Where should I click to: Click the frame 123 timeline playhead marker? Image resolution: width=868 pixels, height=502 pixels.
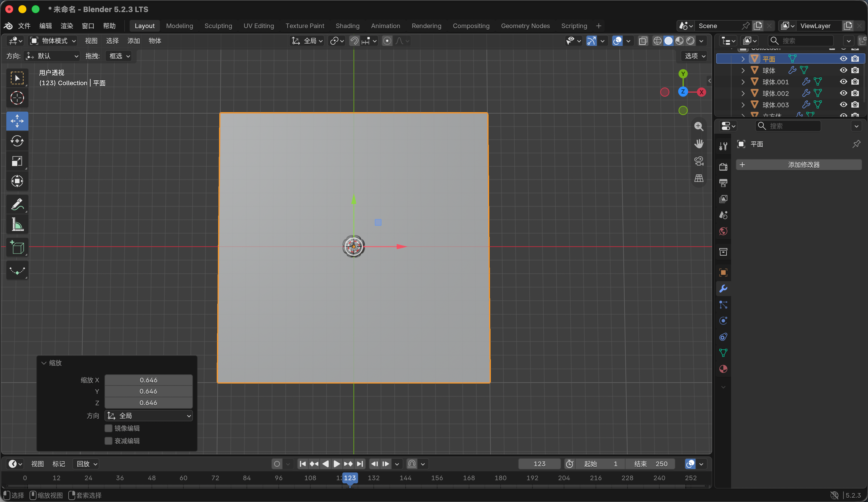[350, 478]
